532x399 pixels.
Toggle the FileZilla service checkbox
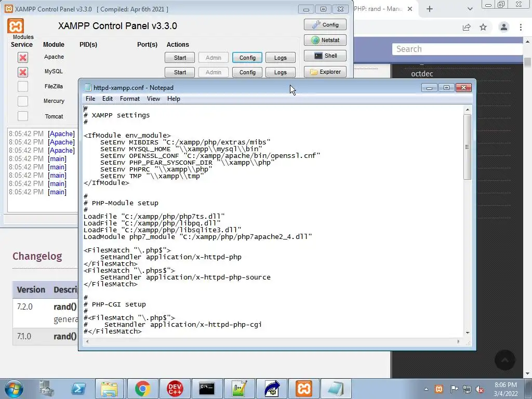point(23,87)
